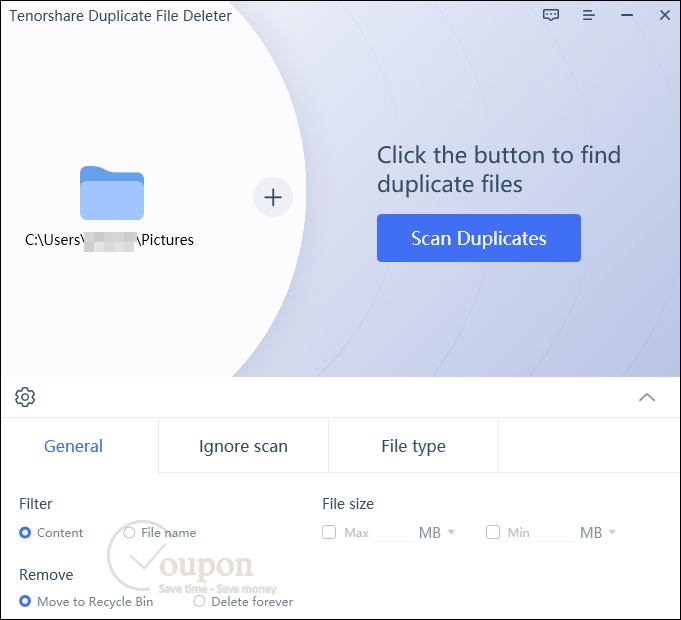The width and height of the screenshot is (681, 620).
Task: Minimize the Duplicate File Deleter window
Action: pos(627,15)
